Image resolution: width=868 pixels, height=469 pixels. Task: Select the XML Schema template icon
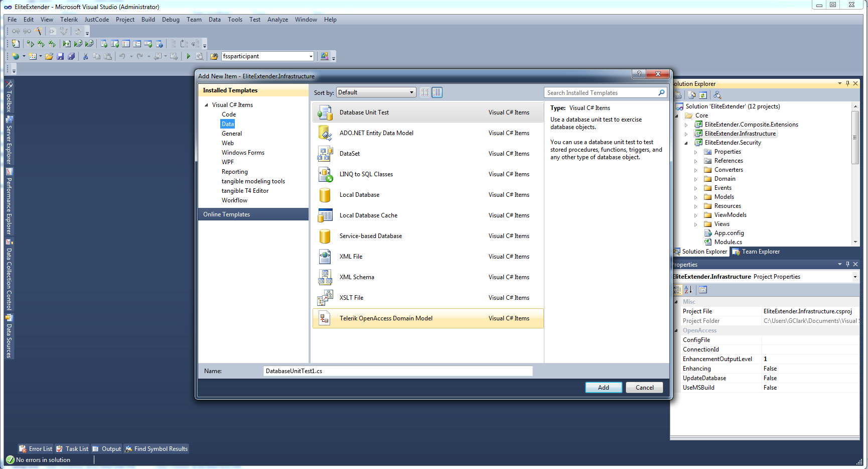(x=325, y=277)
